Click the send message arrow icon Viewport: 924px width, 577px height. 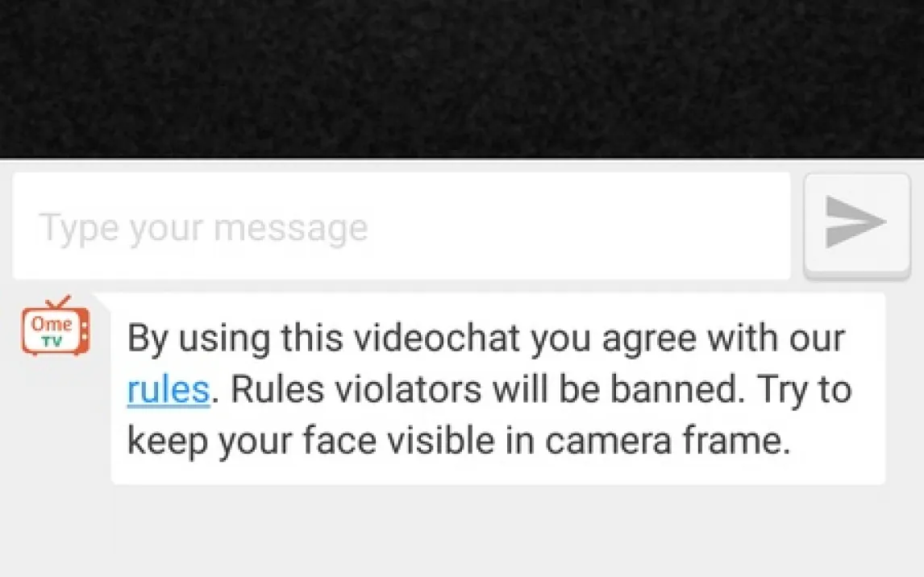click(855, 222)
